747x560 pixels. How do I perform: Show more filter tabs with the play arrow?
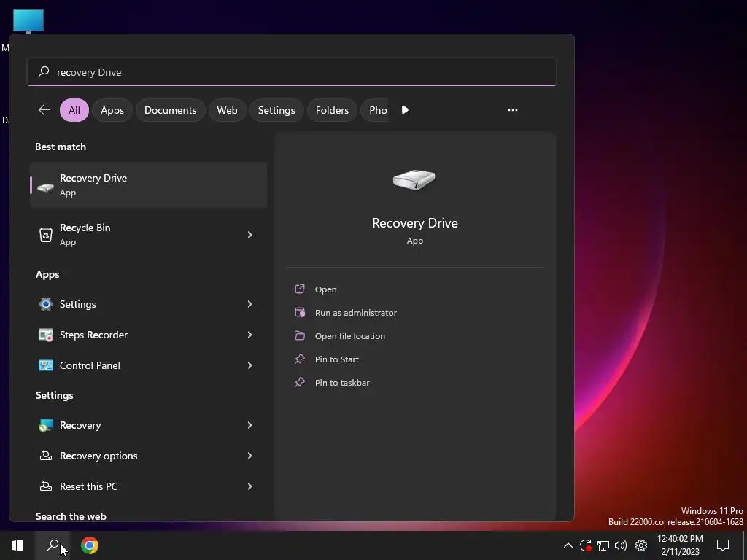point(405,110)
